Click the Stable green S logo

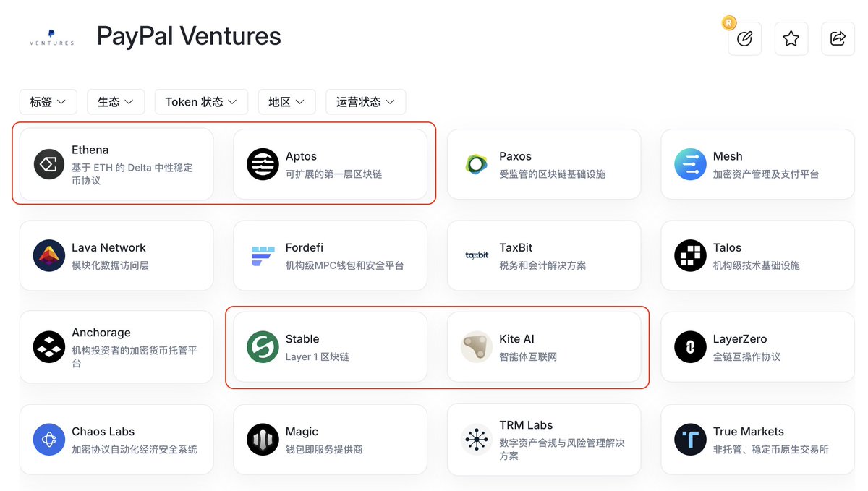tap(263, 347)
